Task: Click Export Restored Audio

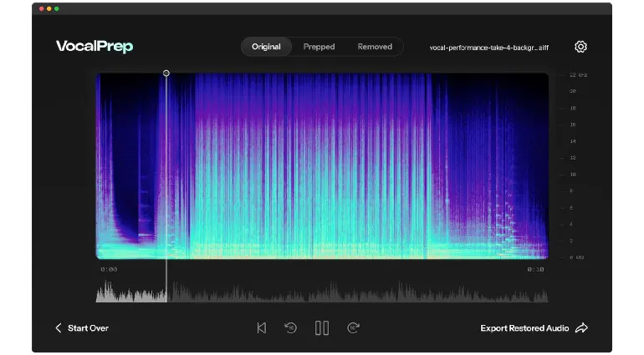Action: point(524,328)
